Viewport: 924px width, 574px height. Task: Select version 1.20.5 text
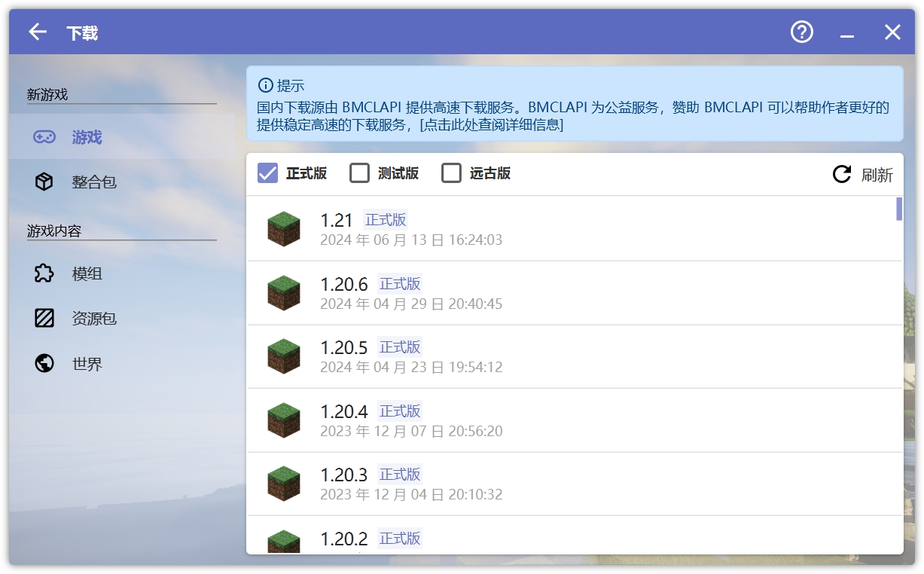(x=344, y=347)
